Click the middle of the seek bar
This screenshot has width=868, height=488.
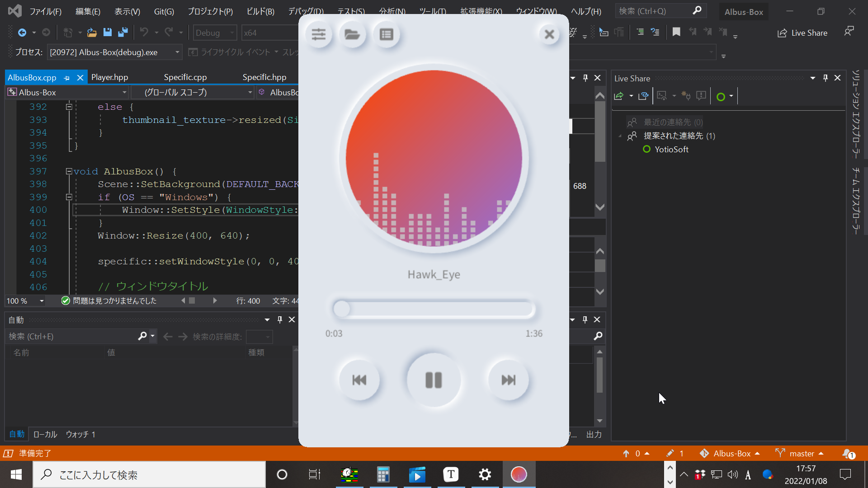434,309
